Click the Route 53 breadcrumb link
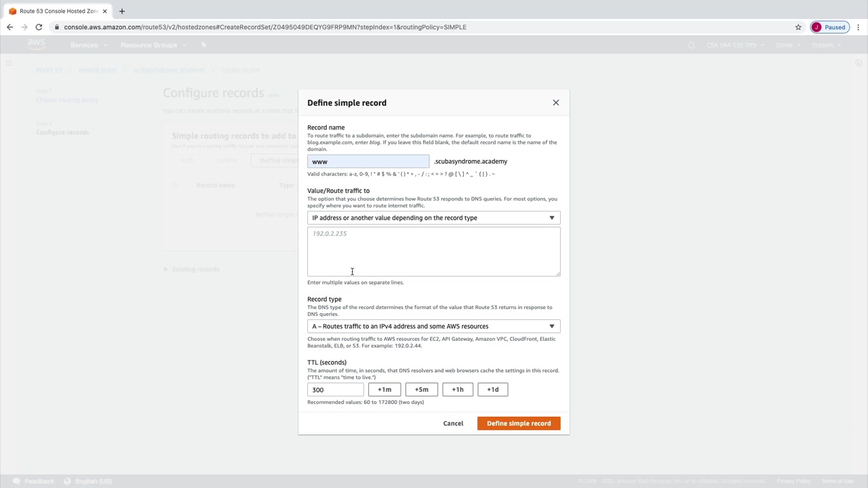This screenshot has width=868, height=488. (x=49, y=70)
